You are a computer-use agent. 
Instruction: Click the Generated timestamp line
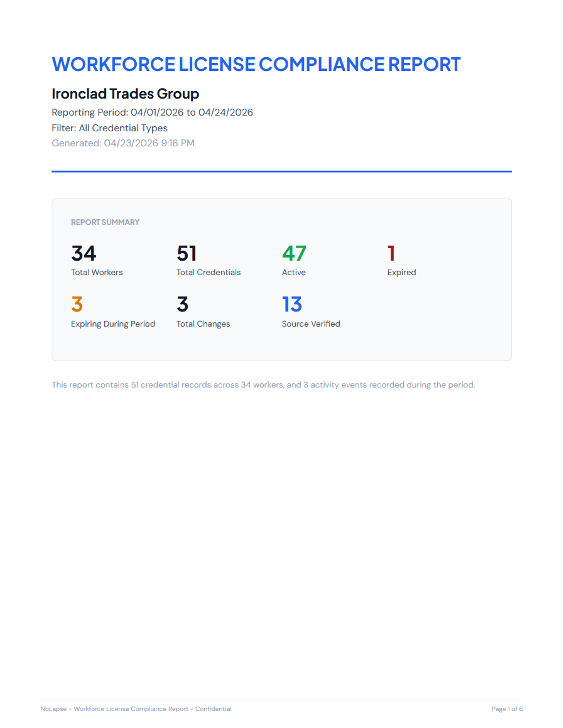(x=123, y=143)
